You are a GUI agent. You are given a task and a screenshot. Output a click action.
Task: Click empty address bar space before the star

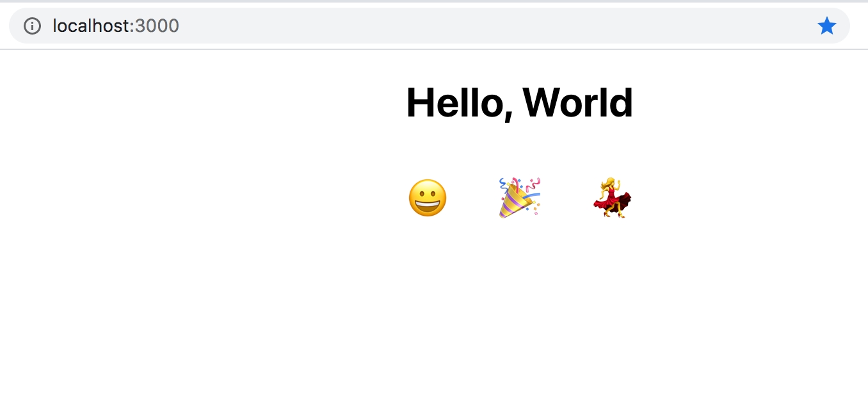coord(499,26)
